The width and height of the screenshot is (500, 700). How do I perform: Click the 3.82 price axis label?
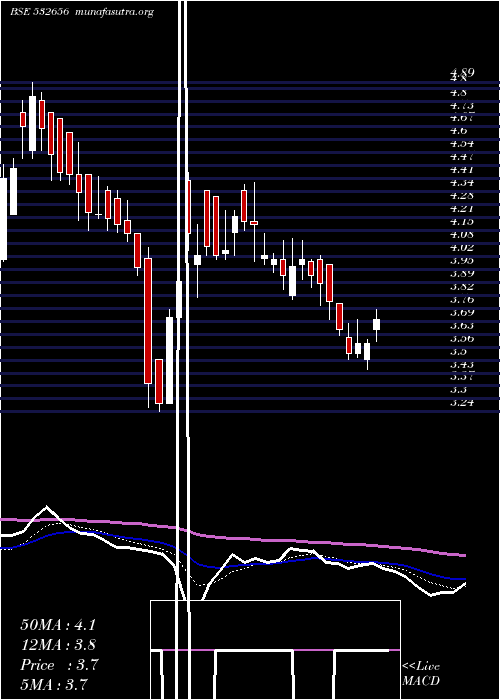tap(462, 286)
